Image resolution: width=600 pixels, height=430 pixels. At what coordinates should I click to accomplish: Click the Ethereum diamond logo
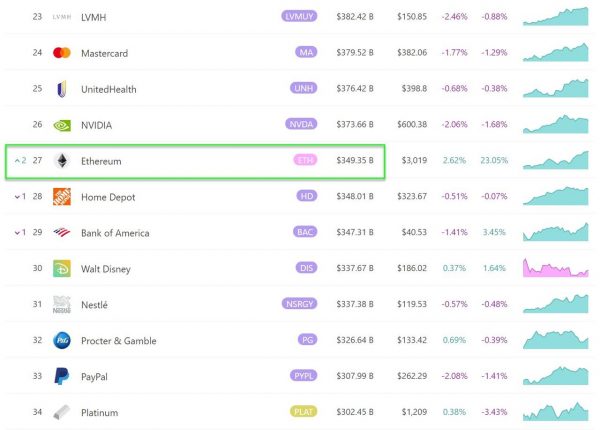62,161
